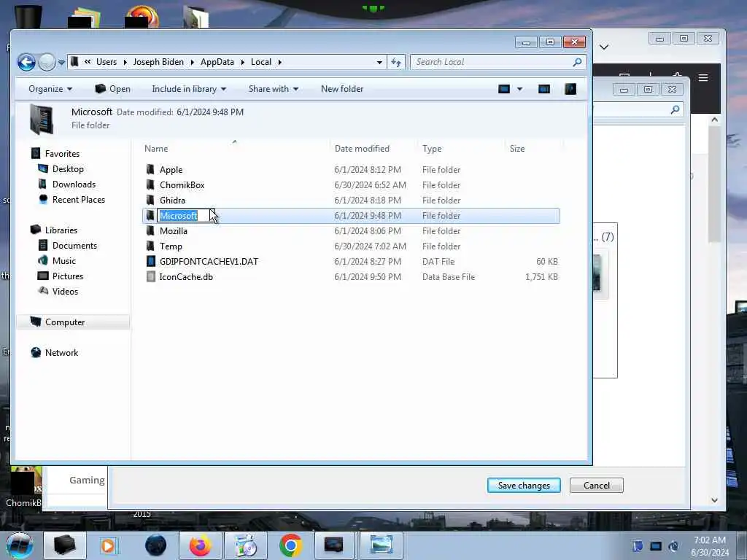Refresh the Local folder view

396,63
